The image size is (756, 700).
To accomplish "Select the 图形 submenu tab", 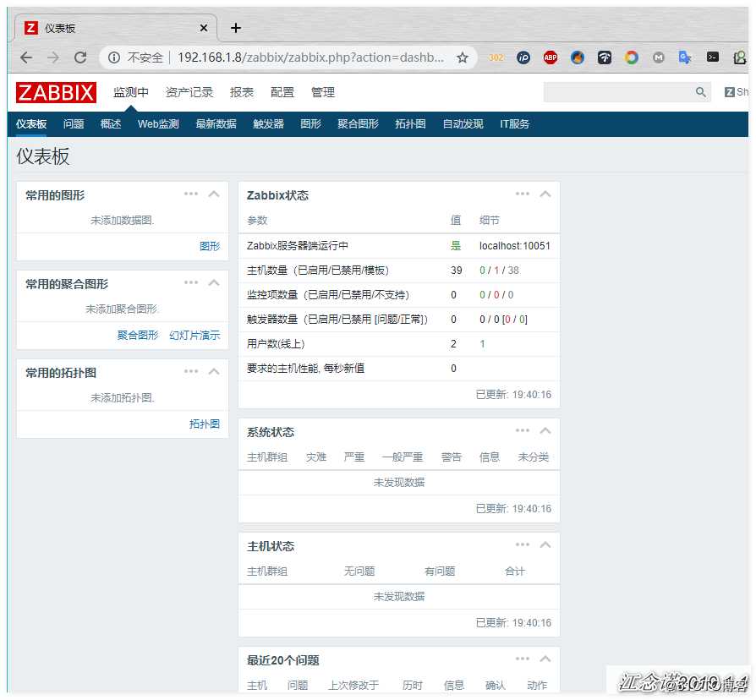I will pos(310,124).
